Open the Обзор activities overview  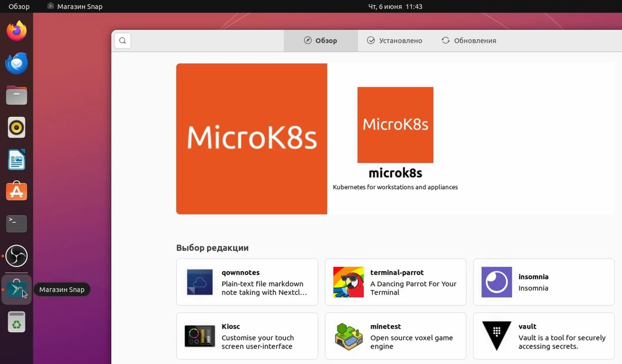(x=19, y=6)
